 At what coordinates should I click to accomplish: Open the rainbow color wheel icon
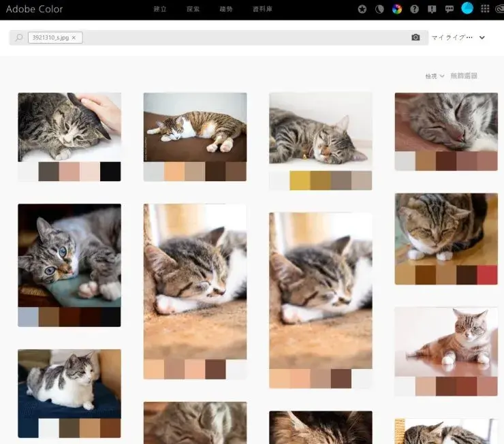[x=397, y=9]
